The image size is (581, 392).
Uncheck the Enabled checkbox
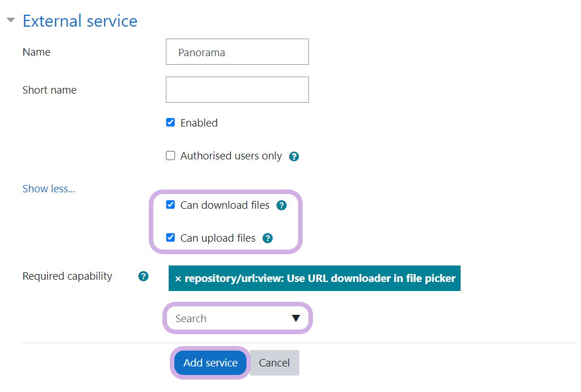point(170,123)
